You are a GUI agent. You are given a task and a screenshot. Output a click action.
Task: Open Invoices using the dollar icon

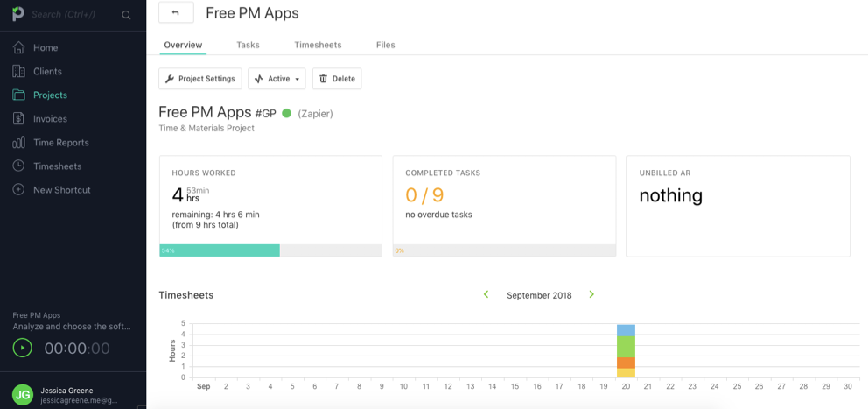tap(18, 119)
